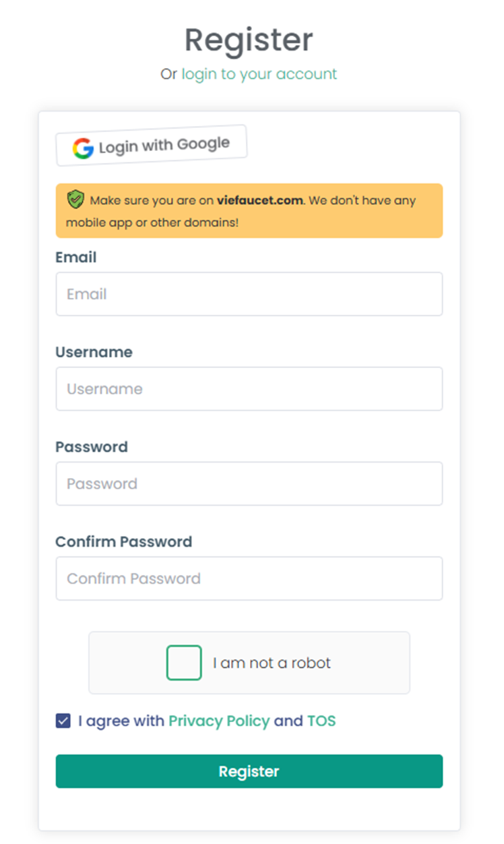
Task: Click the Email field label
Action: (x=76, y=258)
